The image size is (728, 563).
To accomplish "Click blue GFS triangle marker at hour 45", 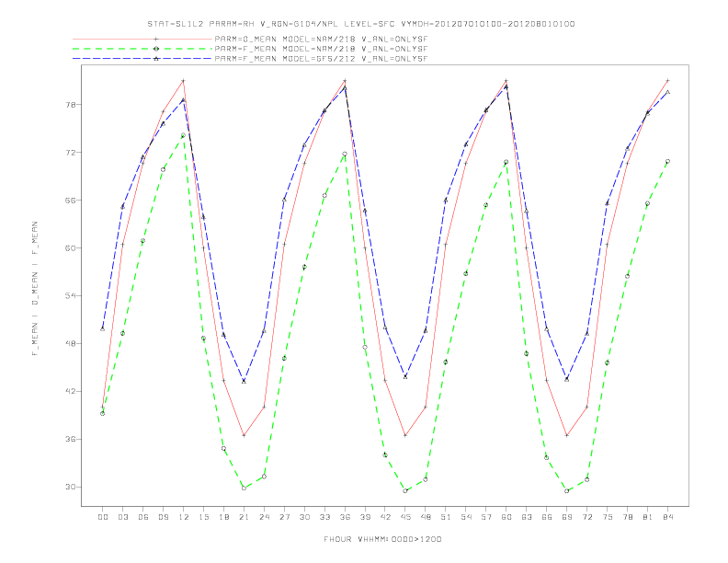I will tap(405, 377).
